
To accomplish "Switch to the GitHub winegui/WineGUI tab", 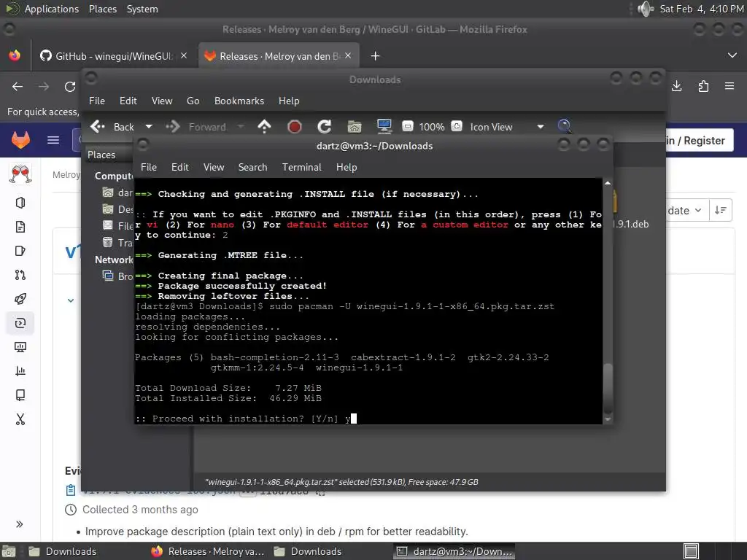I will [x=113, y=56].
